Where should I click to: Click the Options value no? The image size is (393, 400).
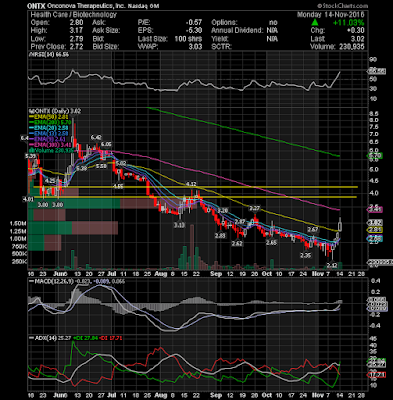[273, 23]
